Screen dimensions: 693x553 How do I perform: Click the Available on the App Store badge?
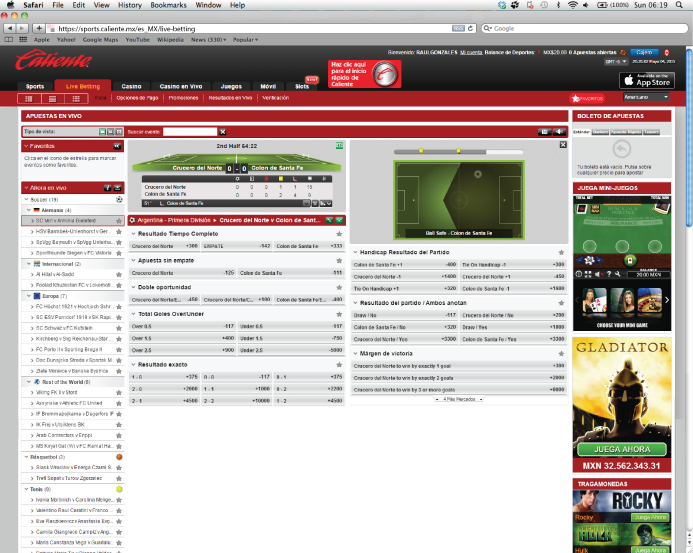click(647, 80)
